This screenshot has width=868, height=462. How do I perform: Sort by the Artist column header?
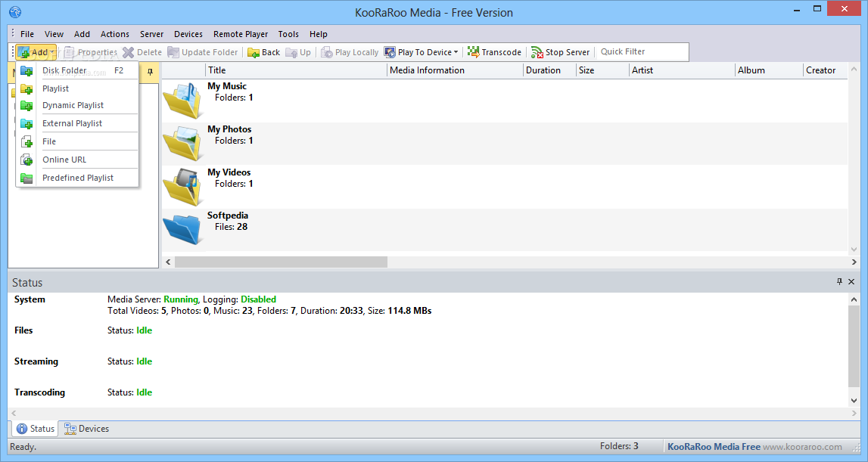(x=682, y=70)
